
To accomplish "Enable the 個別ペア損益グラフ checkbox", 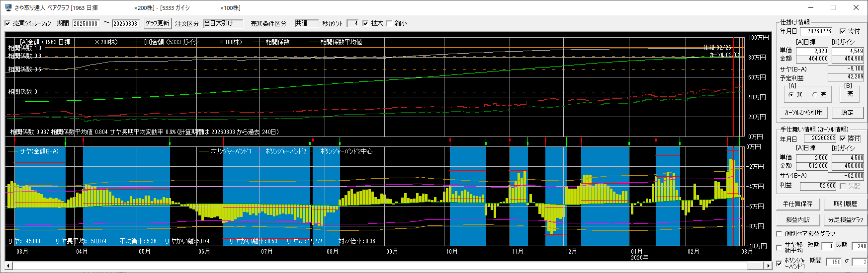I will point(780,234).
